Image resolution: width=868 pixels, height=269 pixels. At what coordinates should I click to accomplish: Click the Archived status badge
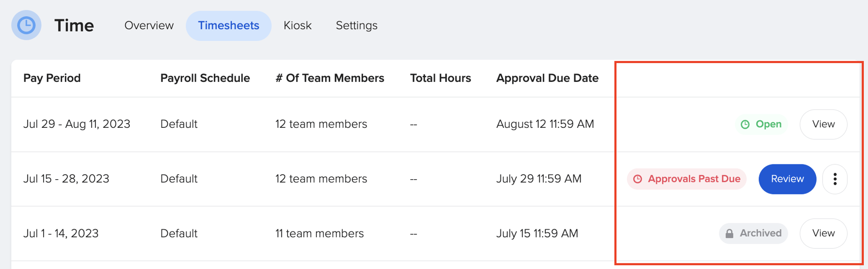click(x=753, y=233)
